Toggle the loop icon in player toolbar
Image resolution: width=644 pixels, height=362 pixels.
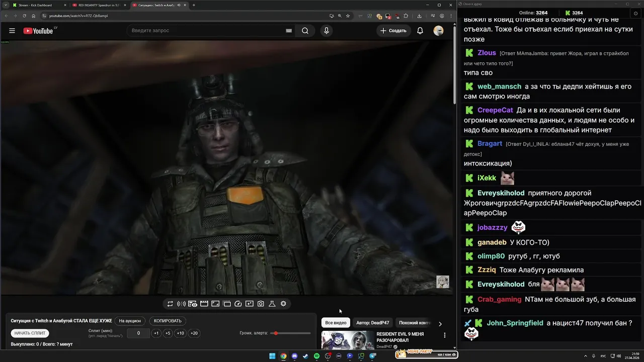pyautogui.click(x=170, y=304)
